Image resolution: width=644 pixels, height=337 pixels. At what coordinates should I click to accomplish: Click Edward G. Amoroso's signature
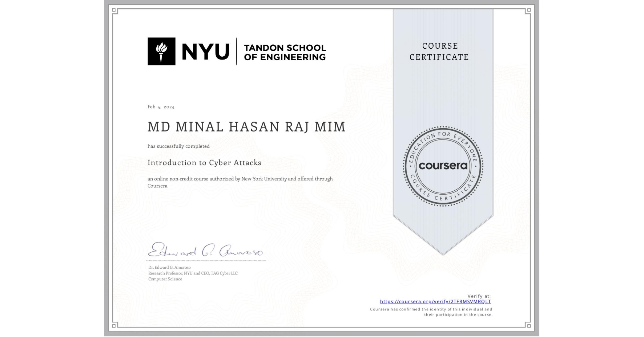[x=206, y=251]
